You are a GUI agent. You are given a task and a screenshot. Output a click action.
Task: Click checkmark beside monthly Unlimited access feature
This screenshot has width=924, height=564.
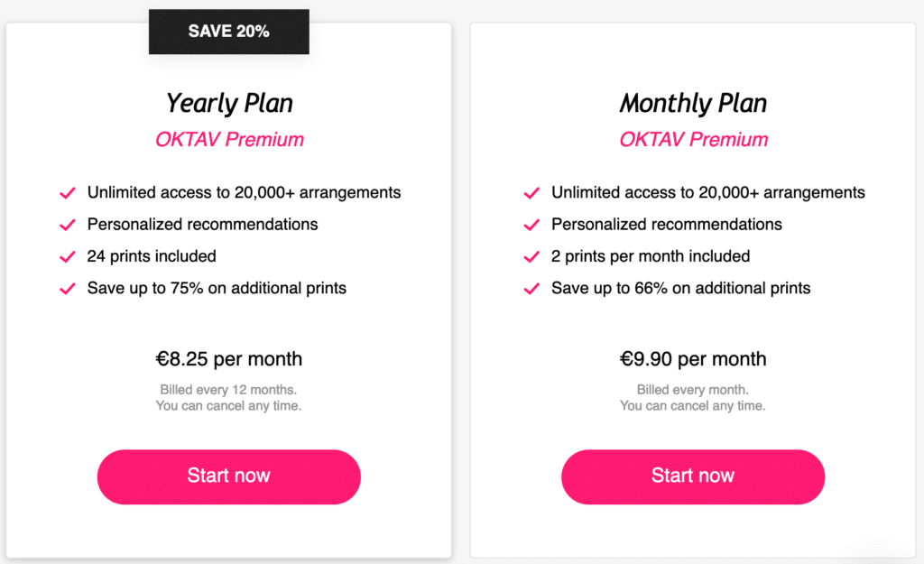pyautogui.click(x=531, y=193)
